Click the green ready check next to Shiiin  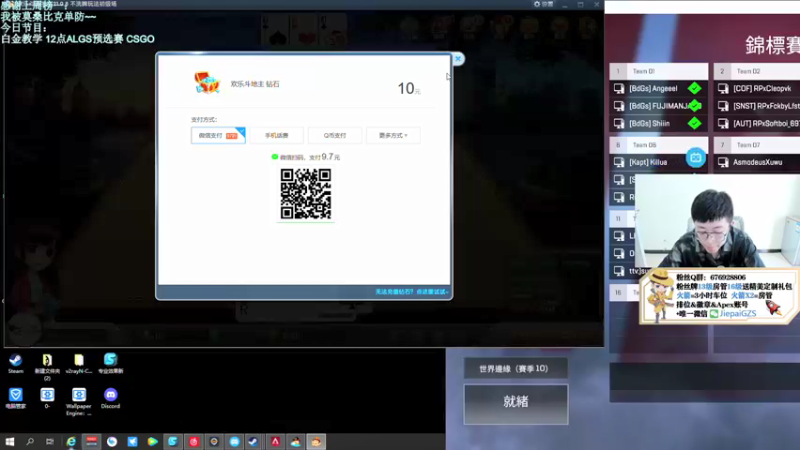tap(694, 123)
